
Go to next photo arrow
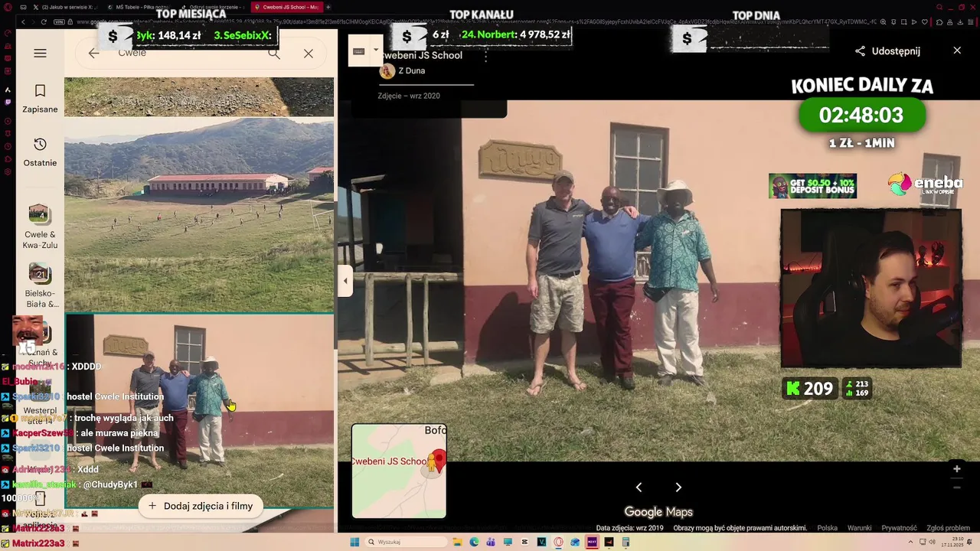click(x=678, y=487)
